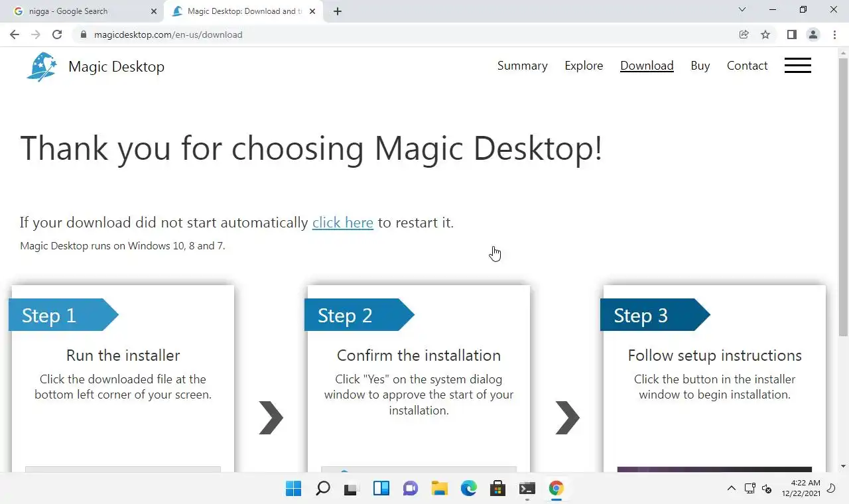
Task: Click the 'Thank you for choosing Magic Desktop!' heading
Action: pos(311,148)
